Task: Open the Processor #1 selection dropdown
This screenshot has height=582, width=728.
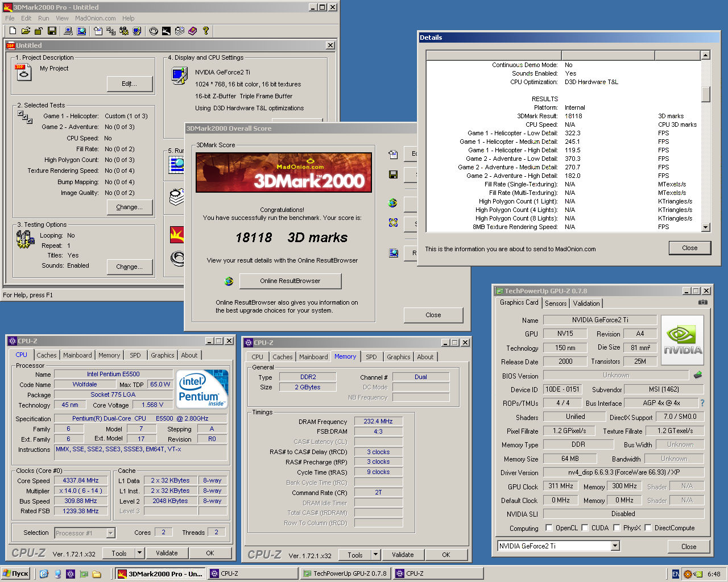Action: pyautogui.click(x=110, y=533)
